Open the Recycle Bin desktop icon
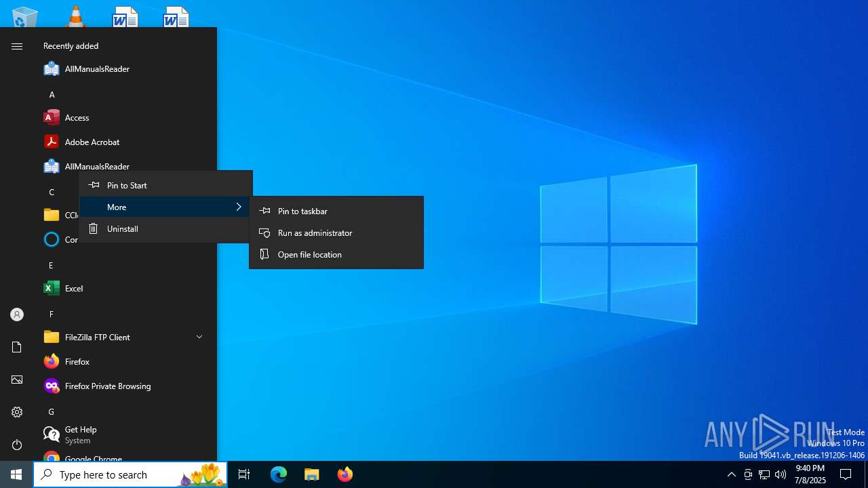The width and height of the screenshot is (868, 488). coord(25,16)
